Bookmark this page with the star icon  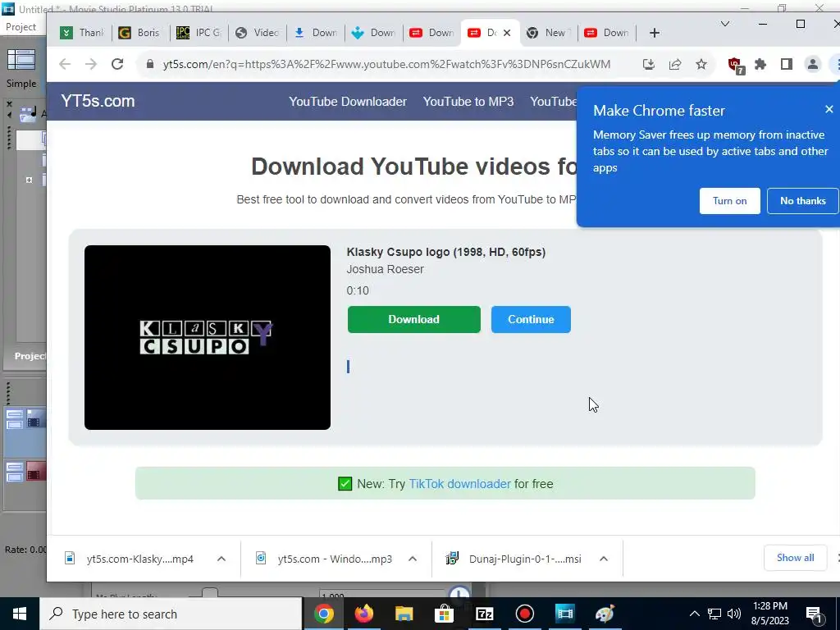(701, 64)
